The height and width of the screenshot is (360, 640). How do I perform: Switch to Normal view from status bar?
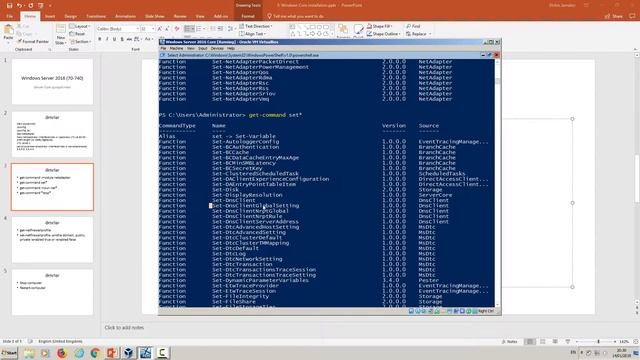coord(530,341)
